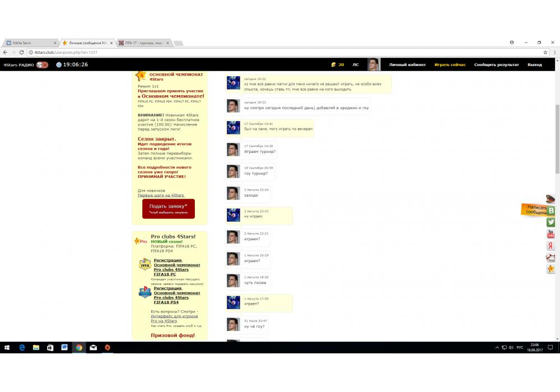Image resolution: width=560 pixels, height=392 pixels.
Task: Open the Twitter icon on right sidebar
Action: click(551, 222)
